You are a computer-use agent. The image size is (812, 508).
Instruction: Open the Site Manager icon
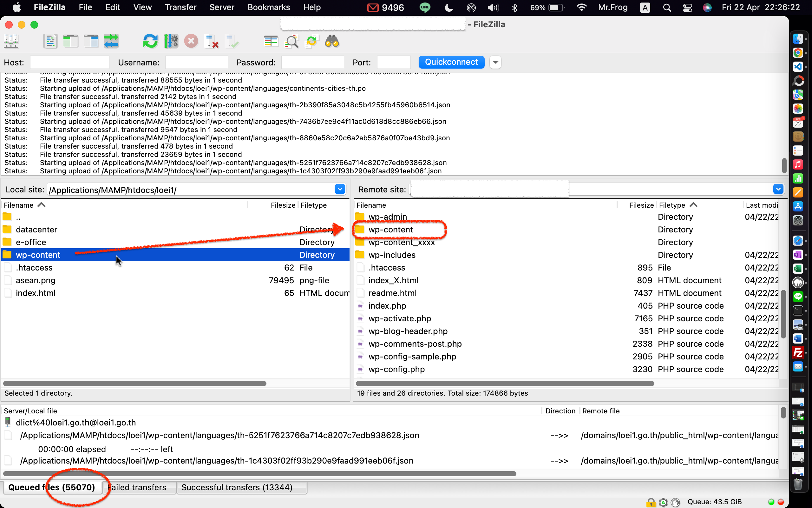point(11,42)
